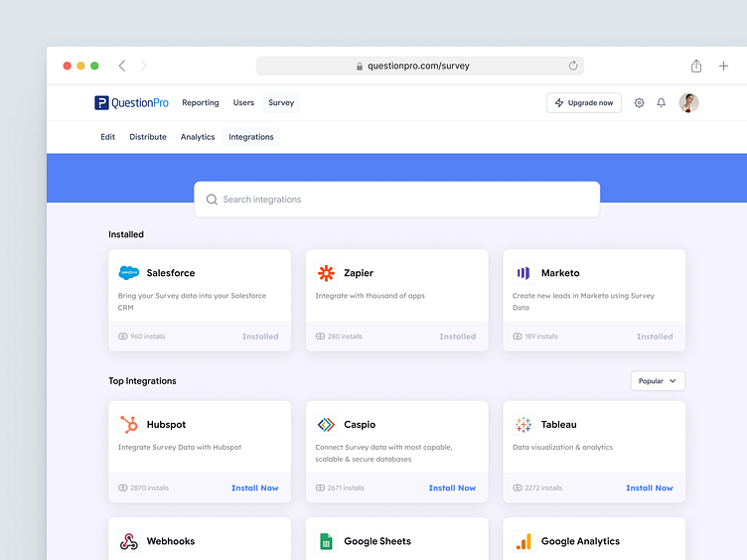Click the '2671 installs' text
Viewport: 747px width, 560px height.
point(346,489)
